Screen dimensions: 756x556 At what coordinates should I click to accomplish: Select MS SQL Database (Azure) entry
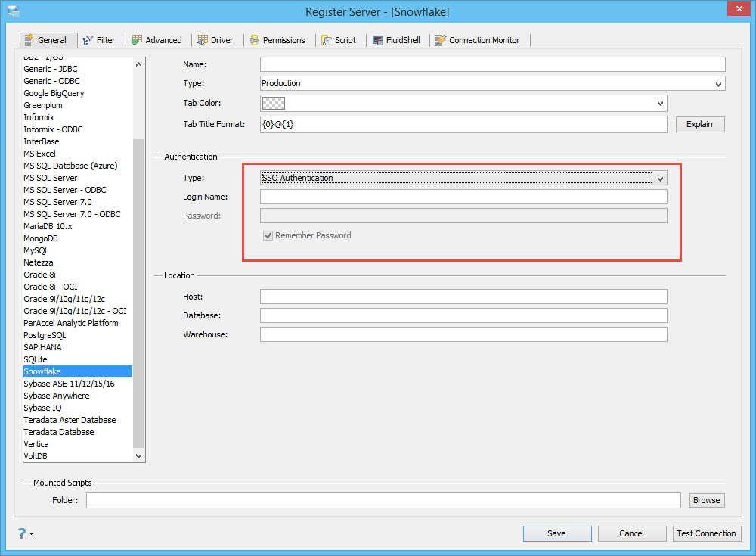tap(78, 166)
